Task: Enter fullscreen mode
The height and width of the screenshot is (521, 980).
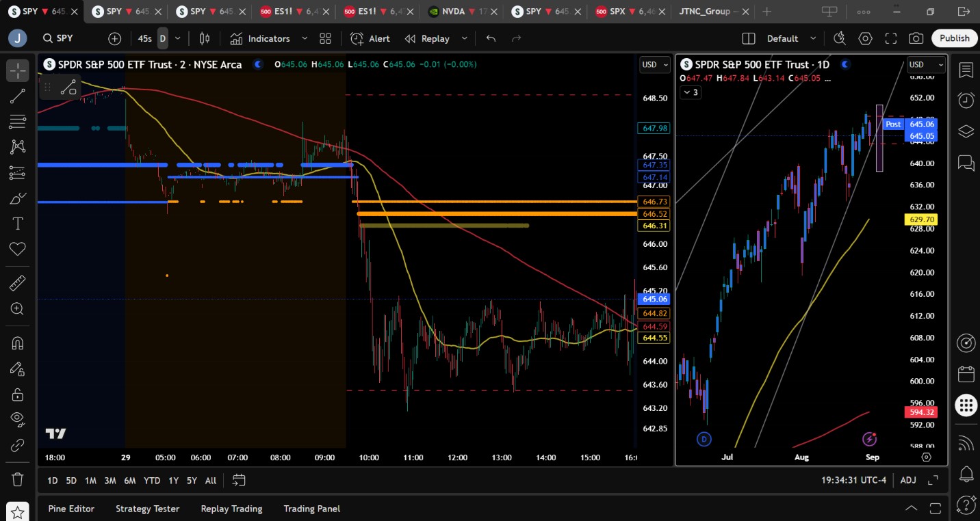Action: point(891,39)
